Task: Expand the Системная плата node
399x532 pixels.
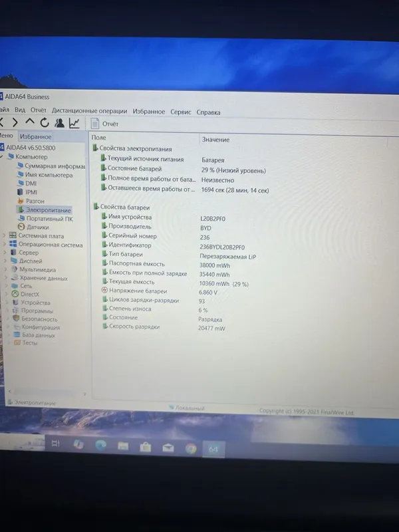Action: tap(4, 235)
